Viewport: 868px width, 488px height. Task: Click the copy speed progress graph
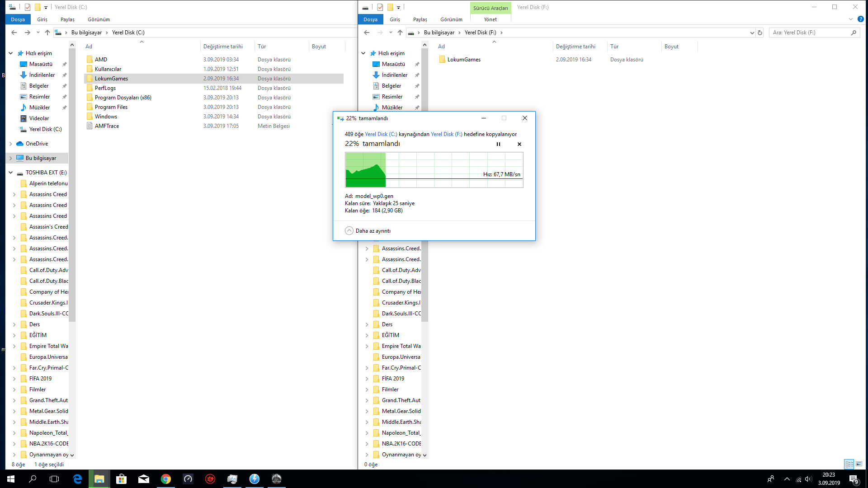(434, 169)
